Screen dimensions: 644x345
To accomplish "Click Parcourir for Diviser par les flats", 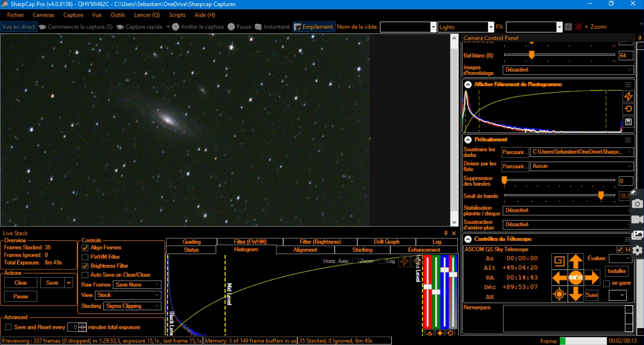I will 515,166.
